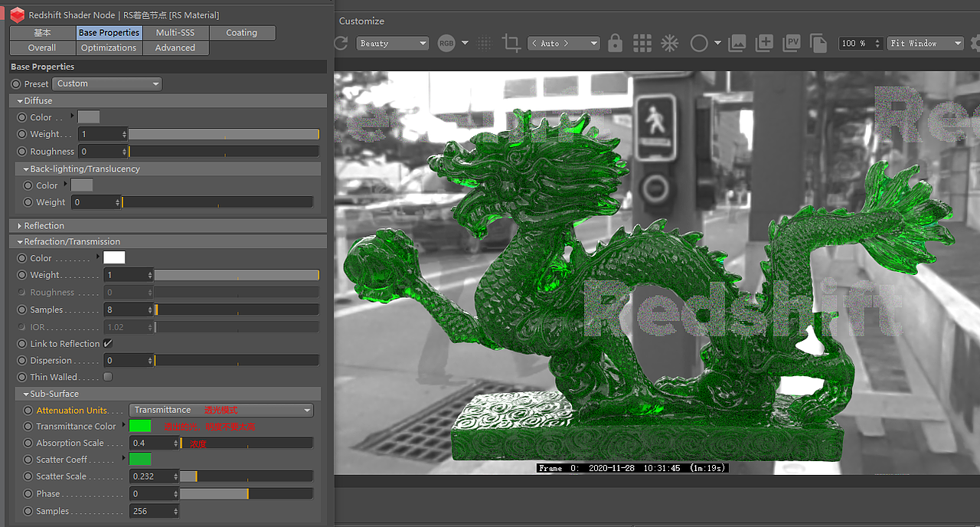980x527 pixels.
Task: Expand the Reflection section
Action: [x=20, y=225]
